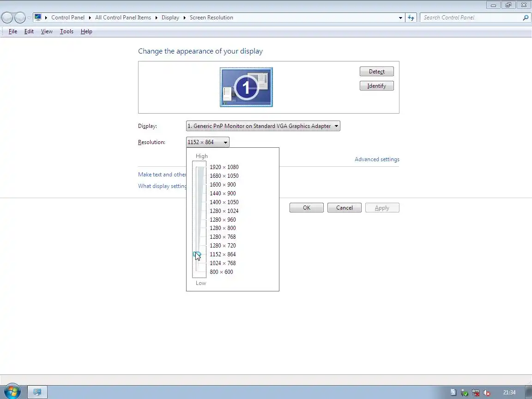Image resolution: width=532 pixels, height=399 pixels.
Task: Click the Action Center tray icon
Action: 453,393
